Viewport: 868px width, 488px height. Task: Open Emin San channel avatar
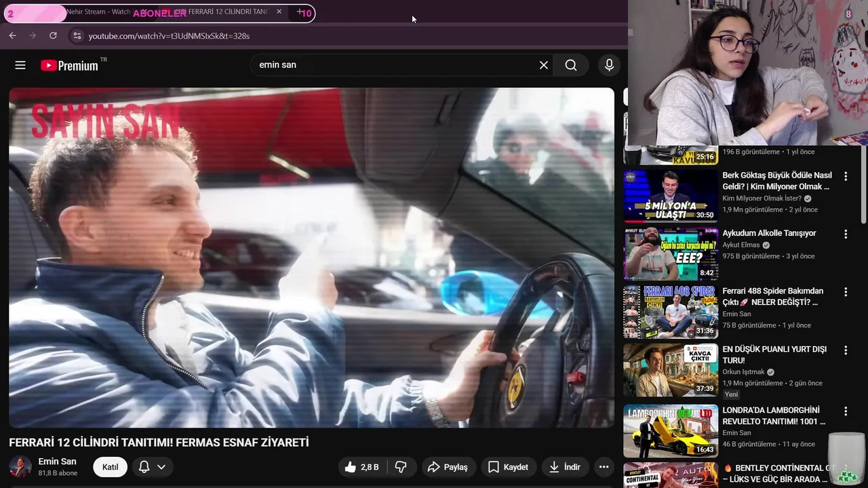(x=20, y=467)
